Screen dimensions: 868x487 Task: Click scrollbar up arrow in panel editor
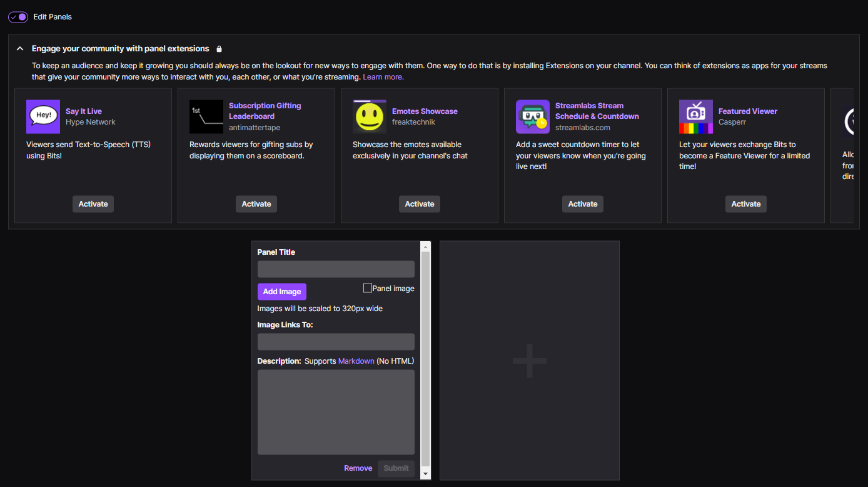pyautogui.click(x=426, y=247)
